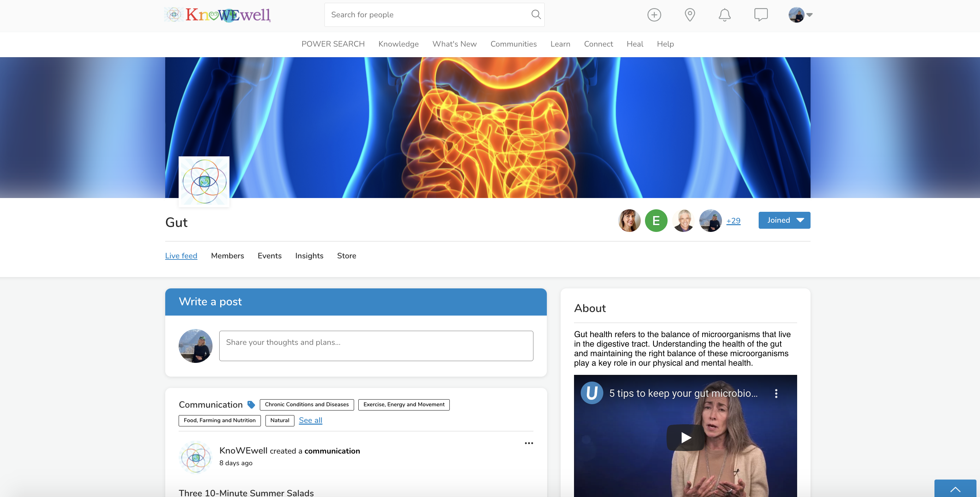980x497 pixels.
Task: Click the Gut community logo thumbnail
Action: tap(204, 181)
